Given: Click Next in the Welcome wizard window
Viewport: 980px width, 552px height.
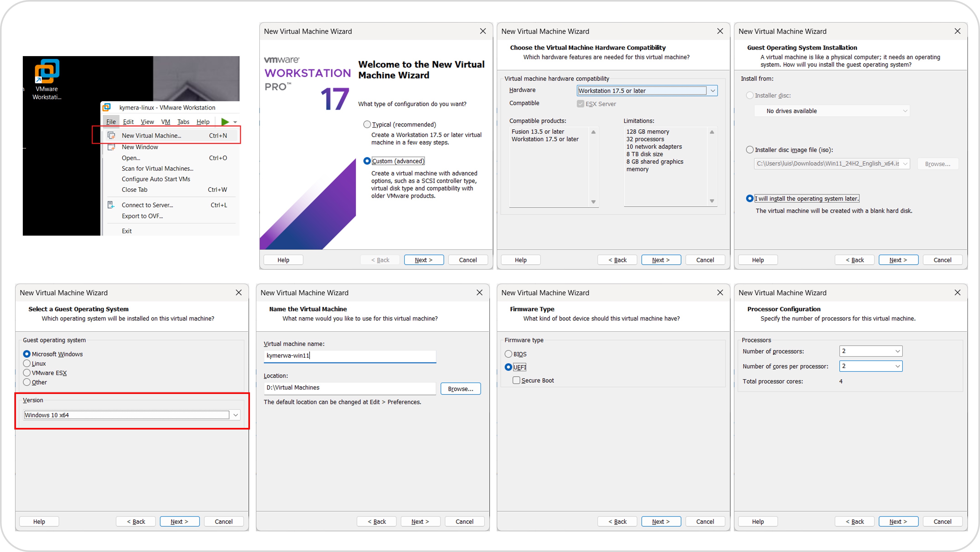Looking at the screenshot, I should [x=424, y=260].
